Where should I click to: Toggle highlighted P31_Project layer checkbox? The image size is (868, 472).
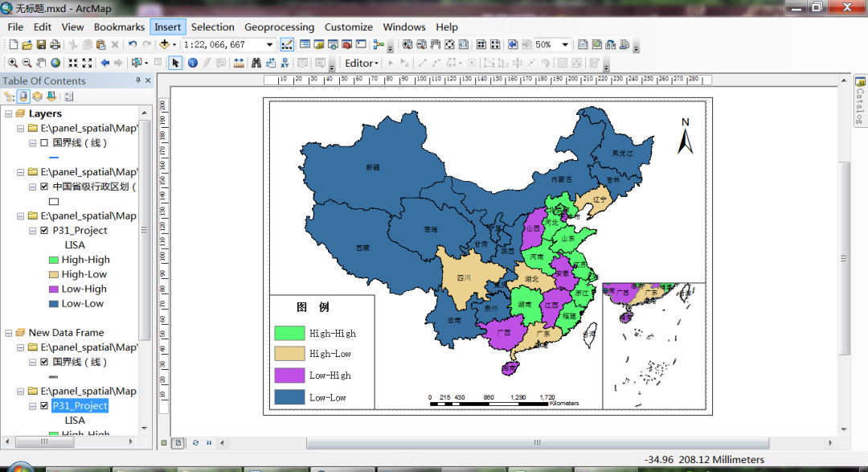pyautogui.click(x=44, y=405)
